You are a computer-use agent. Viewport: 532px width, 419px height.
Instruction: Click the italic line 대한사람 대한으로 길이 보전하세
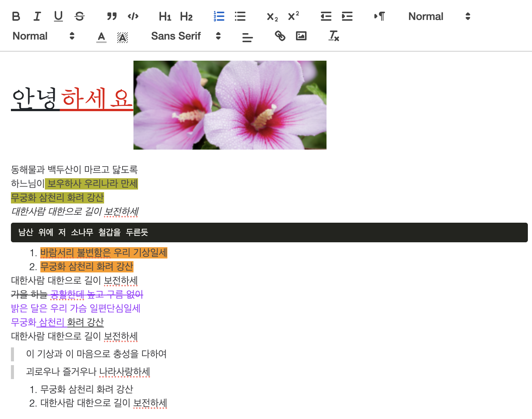pos(75,211)
